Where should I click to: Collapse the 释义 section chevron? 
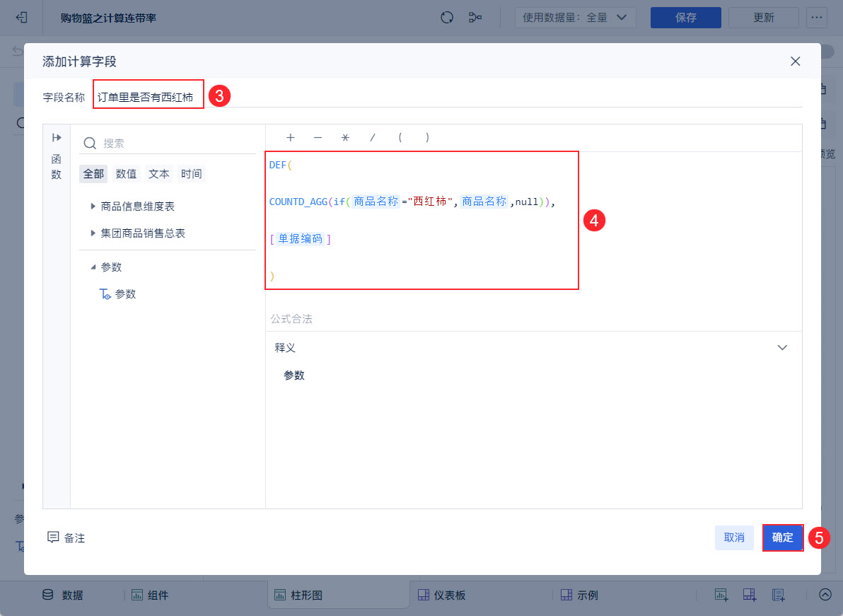pos(782,348)
